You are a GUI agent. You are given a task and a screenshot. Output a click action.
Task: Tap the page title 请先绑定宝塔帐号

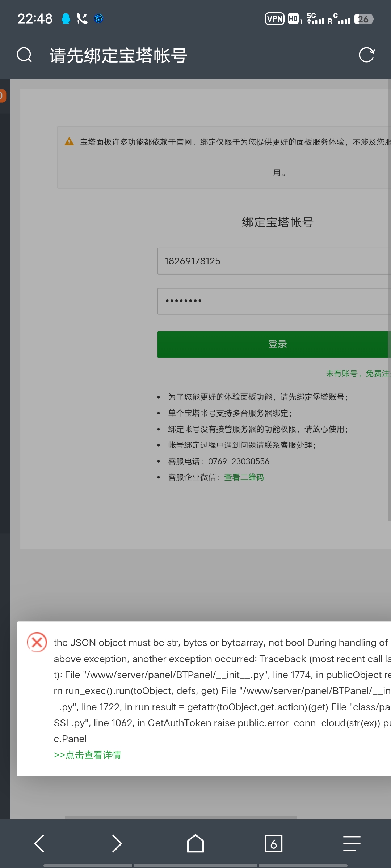[x=118, y=55]
